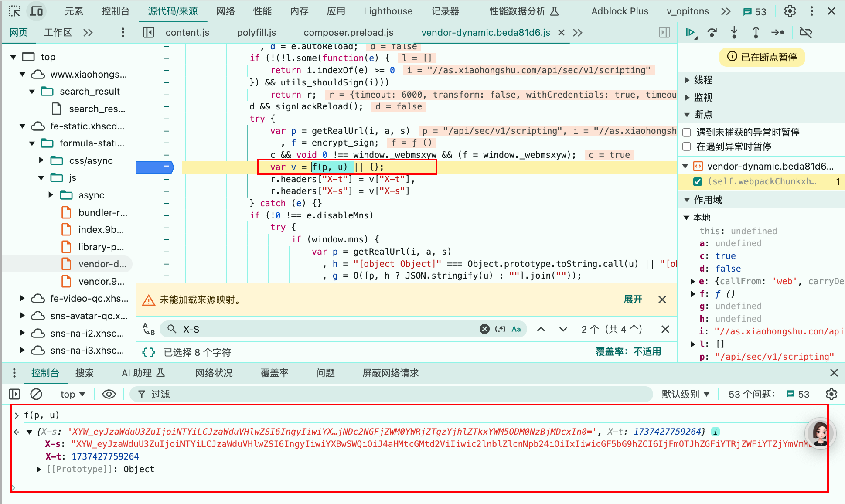845x504 pixels.
Task: Switch to the 网络 panel tab
Action: click(x=225, y=11)
